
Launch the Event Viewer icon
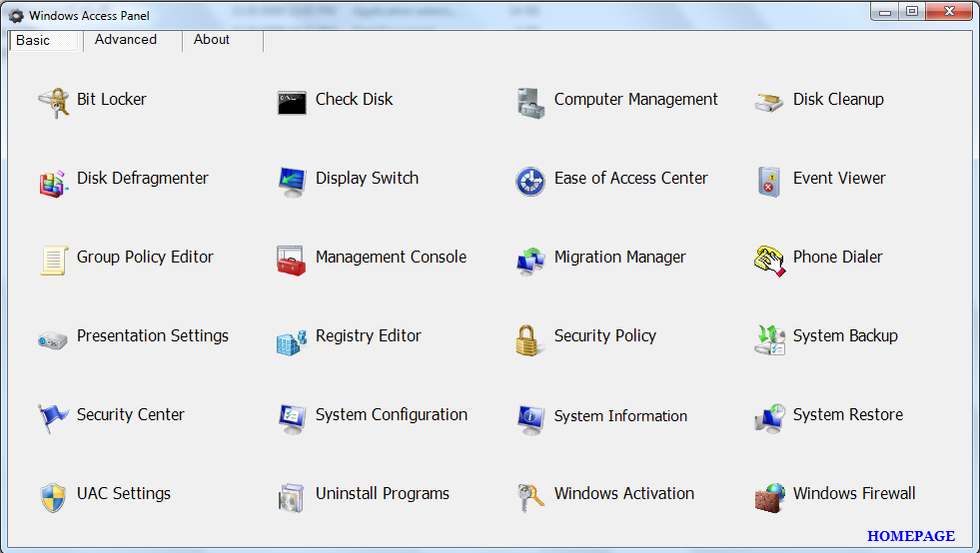click(x=769, y=182)
